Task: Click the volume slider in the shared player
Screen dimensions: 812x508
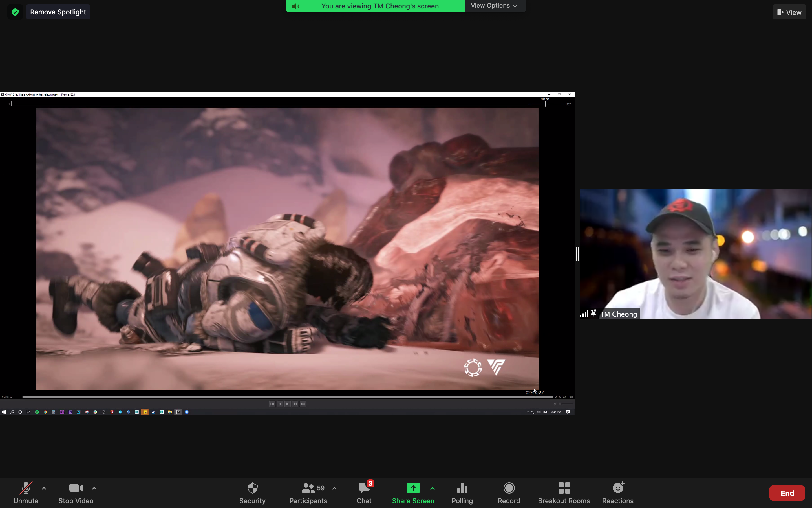Action: tap(566, 404)
